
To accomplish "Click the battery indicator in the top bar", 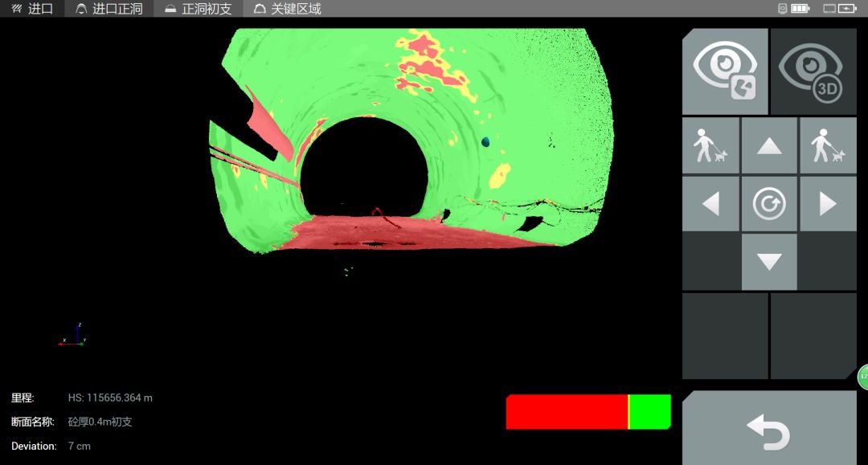I will 800,8.
